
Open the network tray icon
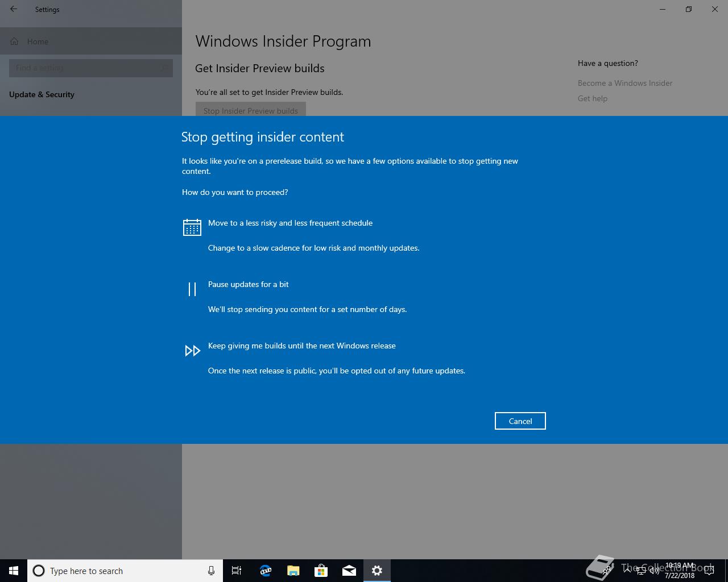pos(640,571)
